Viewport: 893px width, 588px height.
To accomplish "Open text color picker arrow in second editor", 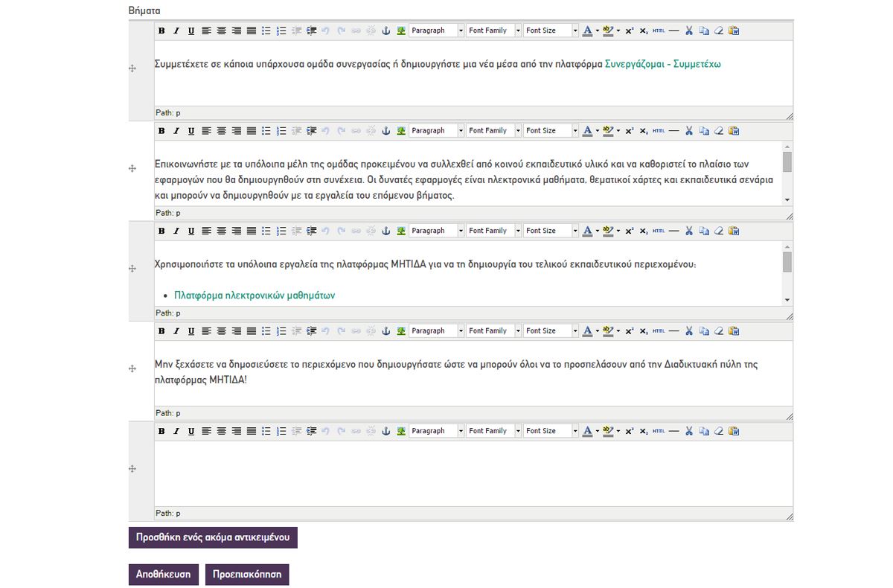I will (x=597, y=131).
